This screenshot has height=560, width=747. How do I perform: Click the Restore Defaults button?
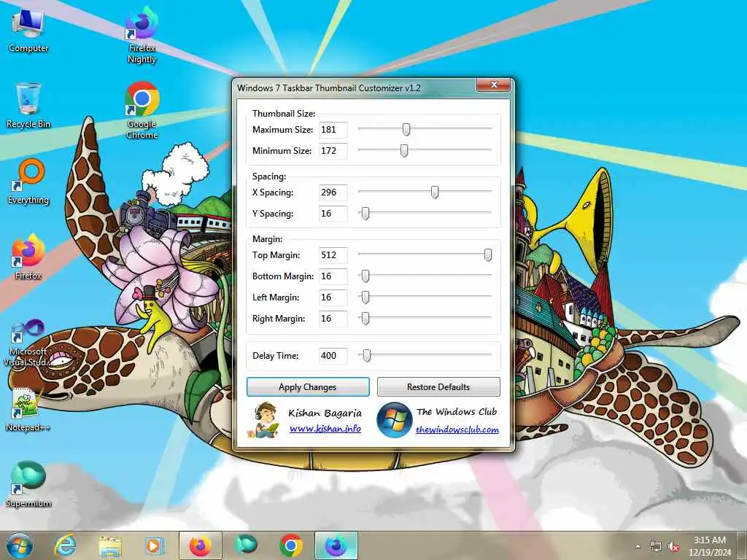click(438, 387)
